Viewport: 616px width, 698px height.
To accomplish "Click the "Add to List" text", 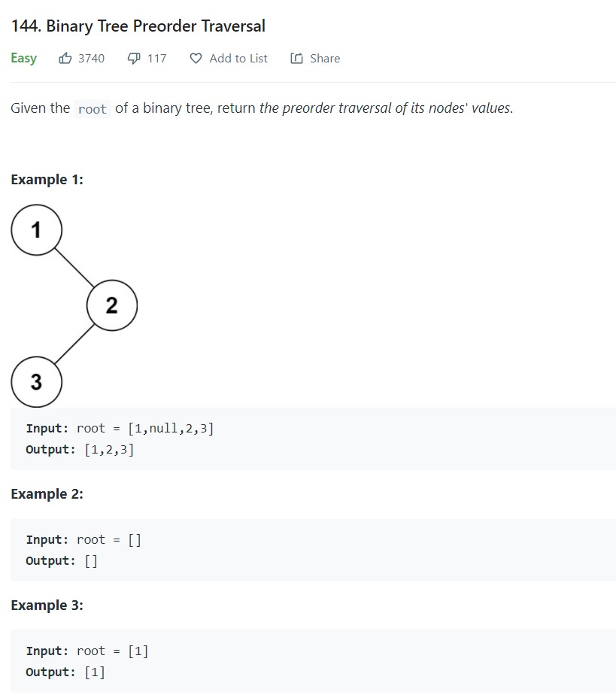I will coord(238,58).
